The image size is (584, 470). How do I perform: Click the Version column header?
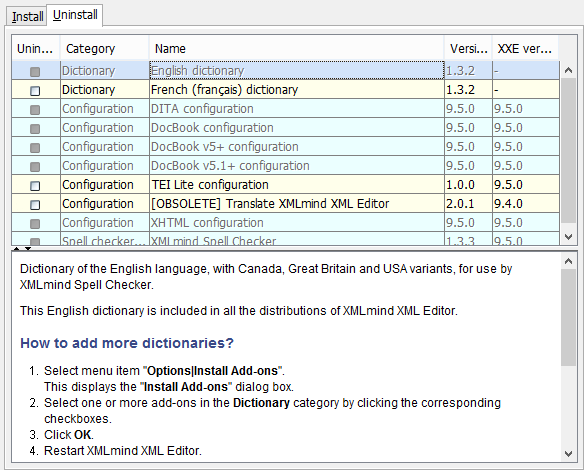click(468, 49)
